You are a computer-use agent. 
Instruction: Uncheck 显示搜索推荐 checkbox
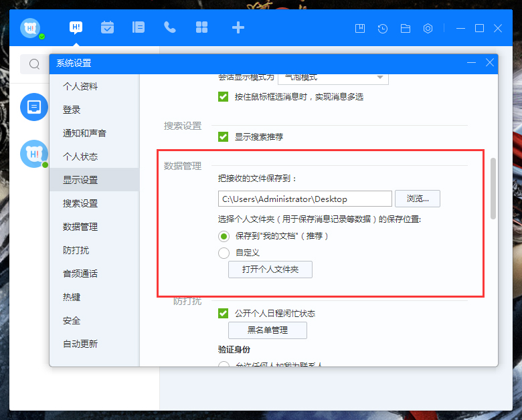pos(224,136)
